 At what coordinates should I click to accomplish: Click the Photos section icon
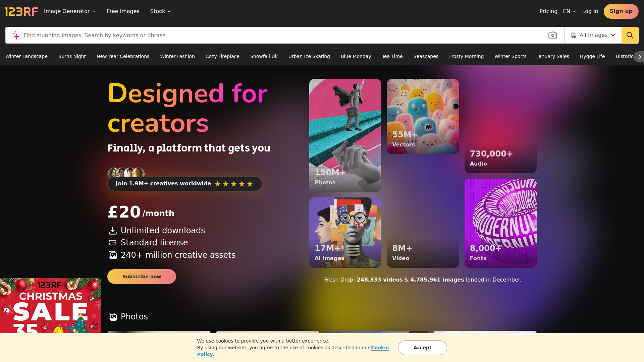pyautogui.click(x=113, y=317)
